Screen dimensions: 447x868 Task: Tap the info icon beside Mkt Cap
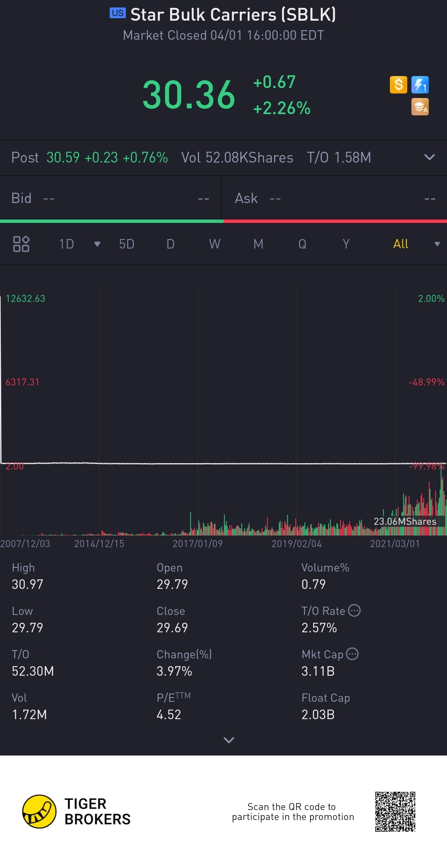coord(352,654)
